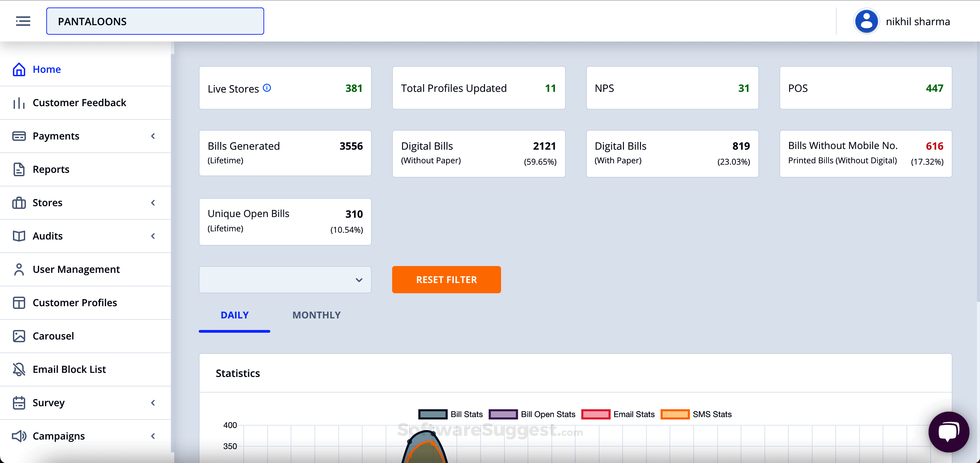Switch to the MONTHLY tab
Image resolution: width=980 pixels, height=463 pixels.
[x=316, y=315]
